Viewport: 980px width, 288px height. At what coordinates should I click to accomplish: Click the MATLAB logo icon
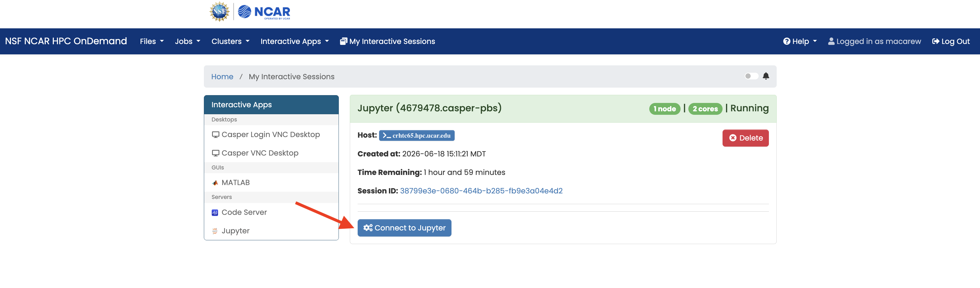(x=215, y=183)
